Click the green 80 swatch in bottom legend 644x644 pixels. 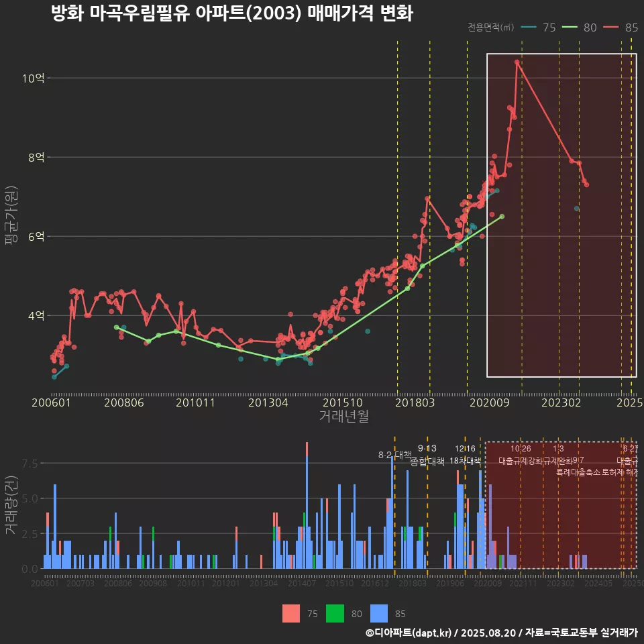[x=335, y=613]
